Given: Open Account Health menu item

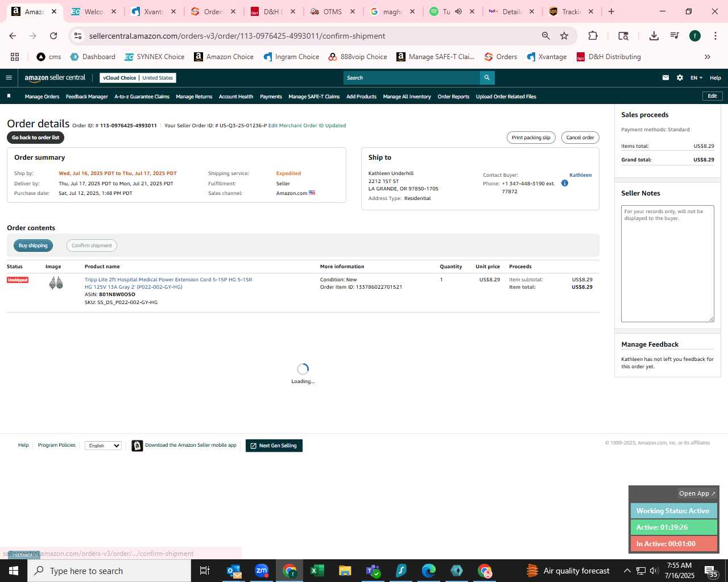Looking at the screenshot, I should [x=236, y=97].
